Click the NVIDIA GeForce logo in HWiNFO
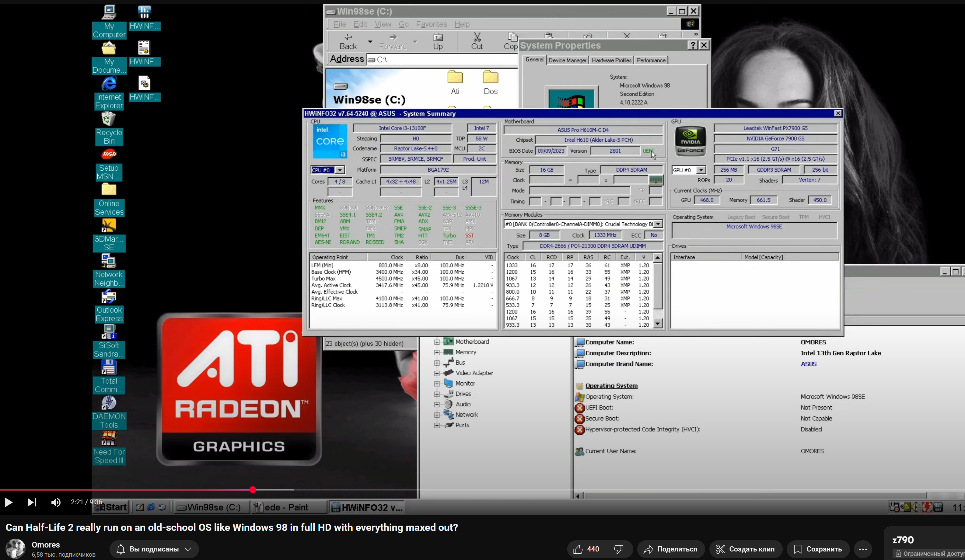 691,141
